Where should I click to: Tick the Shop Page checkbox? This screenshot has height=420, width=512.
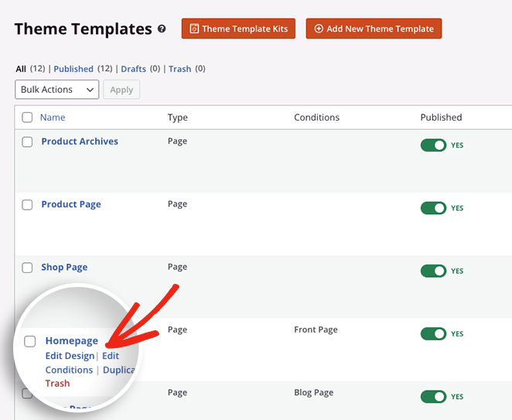pyautogui.click(x=27, y=268)
